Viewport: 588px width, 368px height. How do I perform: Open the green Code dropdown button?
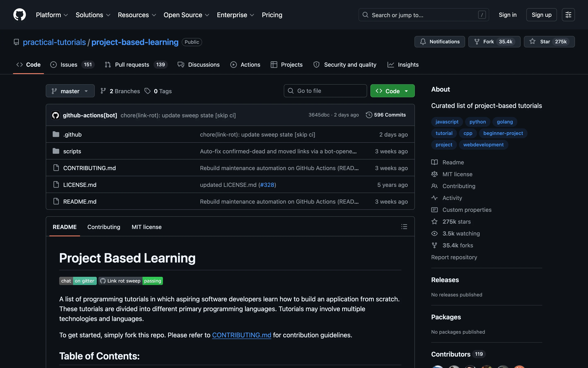click(x=392, y=91)
